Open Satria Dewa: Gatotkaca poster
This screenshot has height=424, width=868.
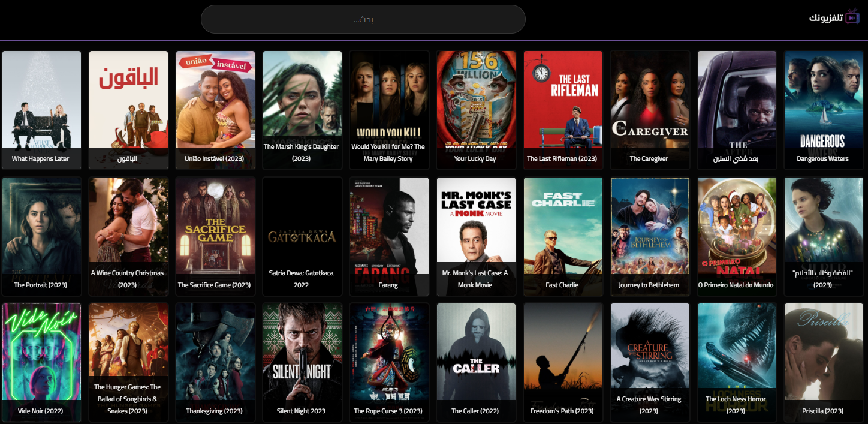click(303, 236)
